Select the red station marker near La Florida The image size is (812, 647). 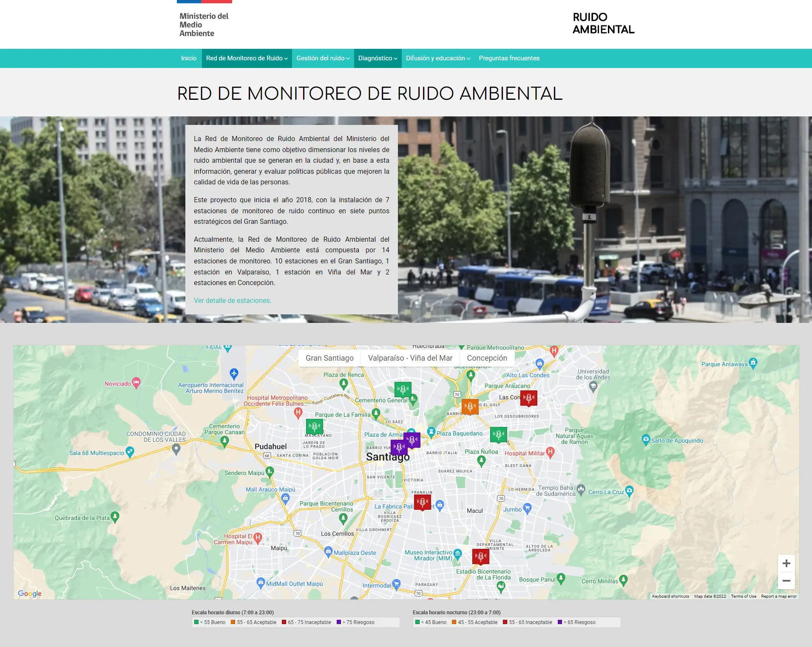pos(480,556)
